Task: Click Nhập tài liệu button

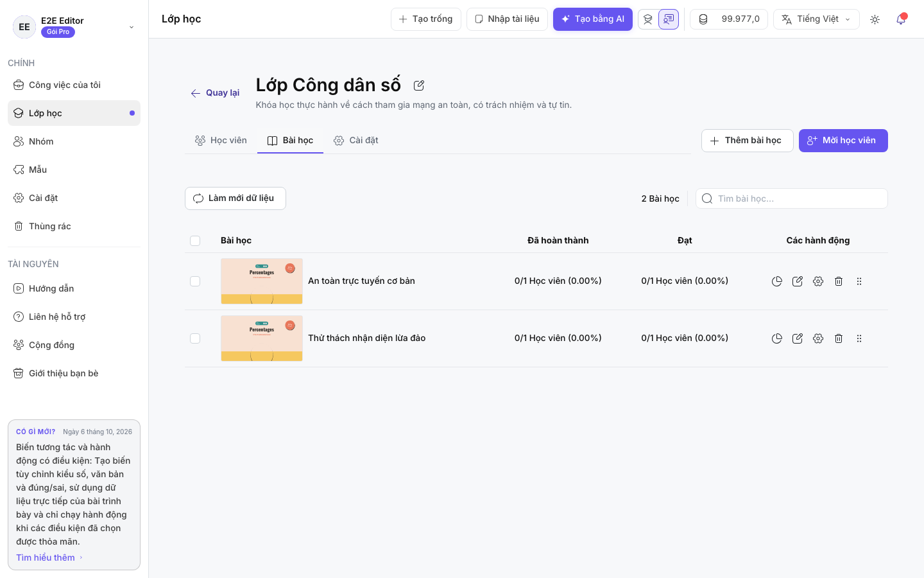Action: tap(507, 19)
